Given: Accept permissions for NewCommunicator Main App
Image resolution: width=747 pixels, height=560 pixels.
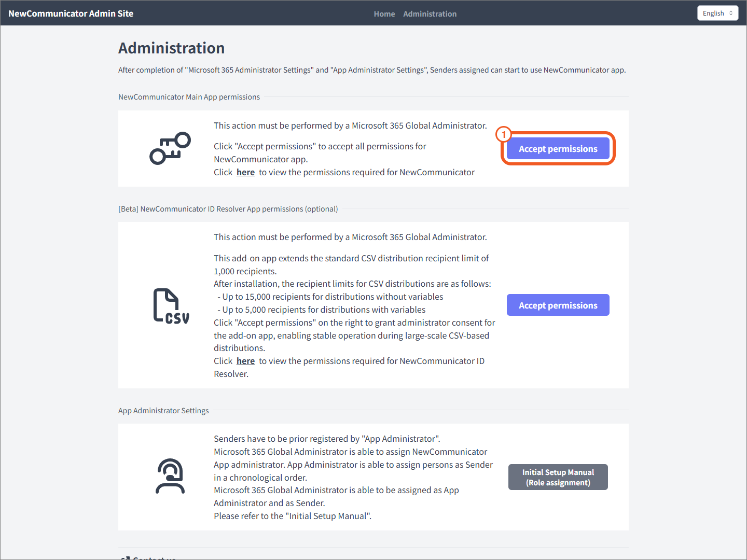Looking at the screenshot, I should pyautogui.click(x=558, y=149).
